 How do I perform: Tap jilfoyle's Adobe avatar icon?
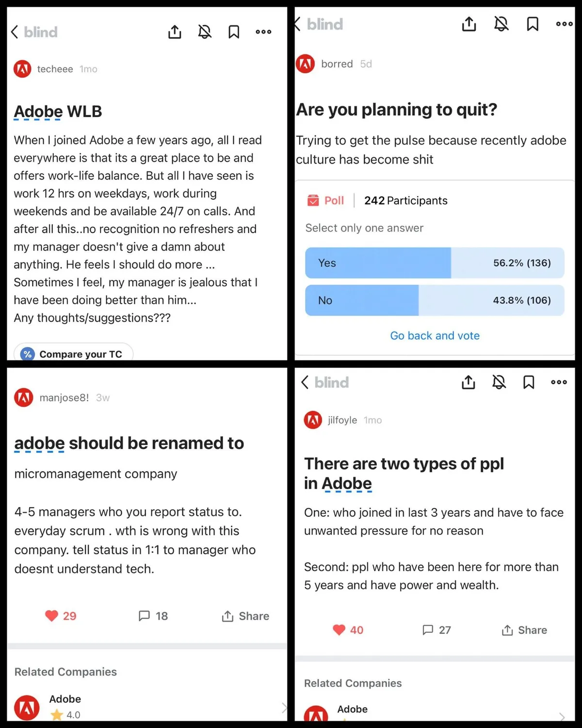pyautogui.click(x=313, y=420)
